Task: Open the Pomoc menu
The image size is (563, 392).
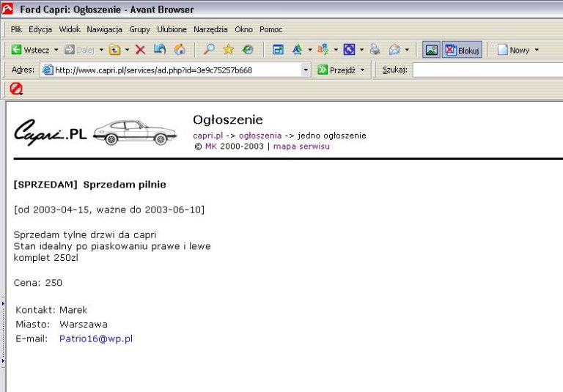Action: point(271,29)
